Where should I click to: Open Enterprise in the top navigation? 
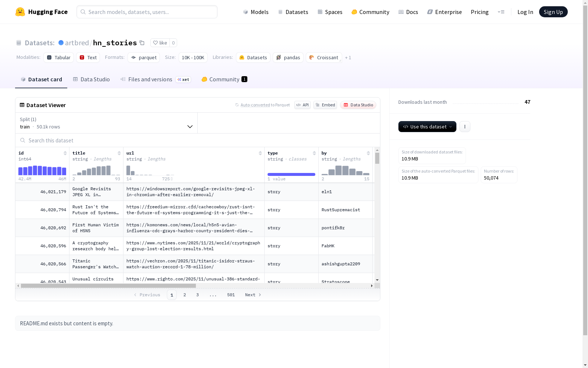click(445, 12)
